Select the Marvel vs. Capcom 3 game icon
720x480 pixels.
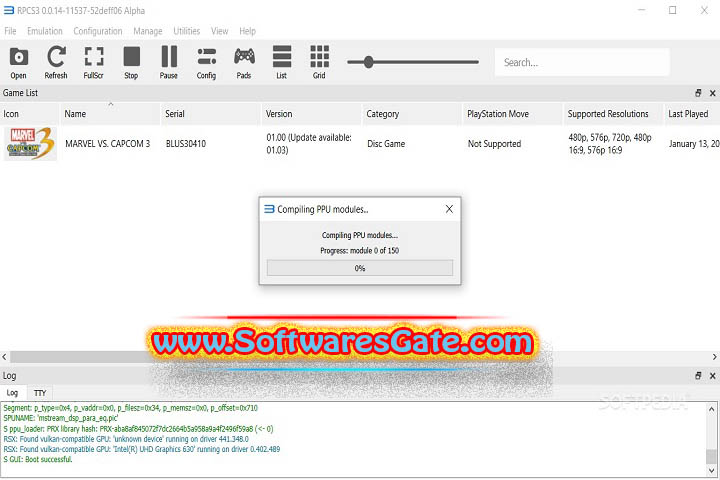tap(30, 144)
